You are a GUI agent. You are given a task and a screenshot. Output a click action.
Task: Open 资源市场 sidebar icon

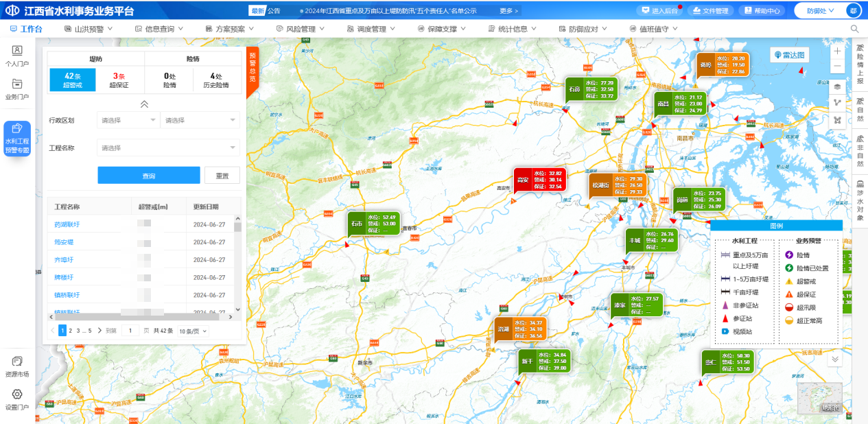pyautogui.click(x=17, y=366)
